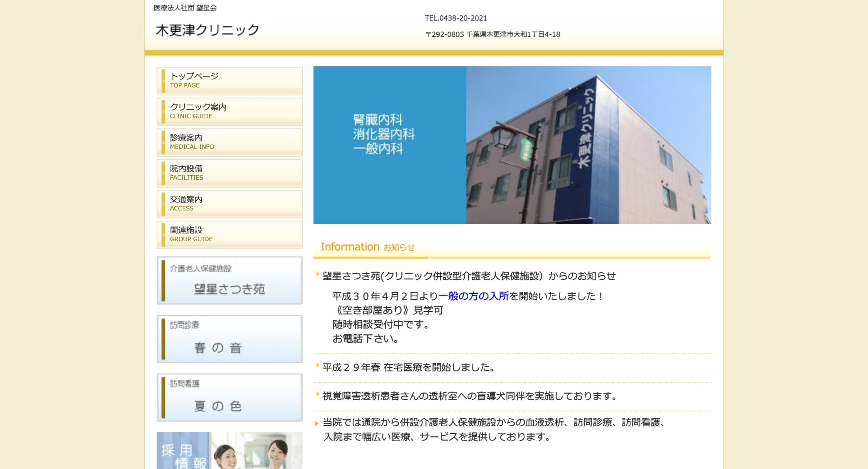This screenshot has height=469, width=868.
Task: Select 診療案内 (MEDICAL INFO) in the sidebar
Action: [229, 142]
